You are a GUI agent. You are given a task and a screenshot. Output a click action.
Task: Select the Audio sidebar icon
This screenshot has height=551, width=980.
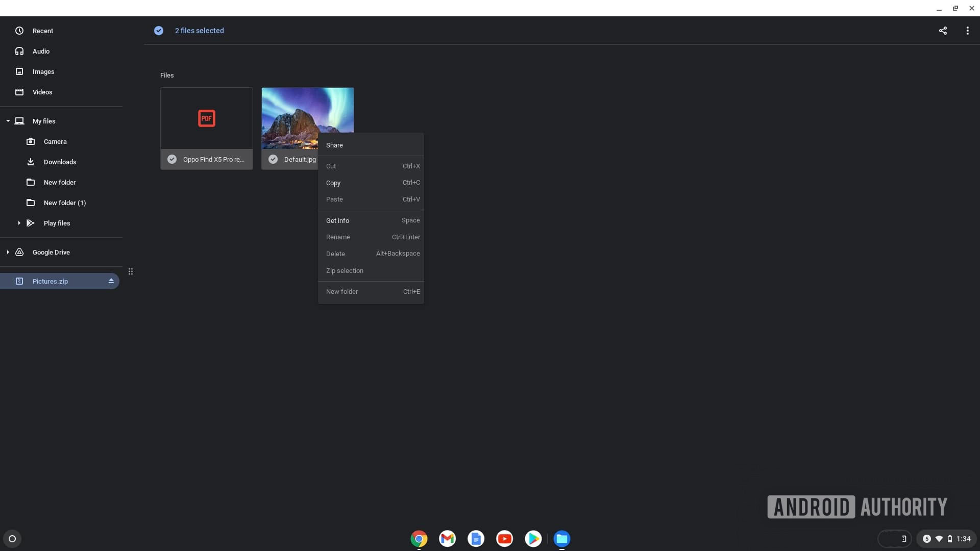(x=19, y=51)
